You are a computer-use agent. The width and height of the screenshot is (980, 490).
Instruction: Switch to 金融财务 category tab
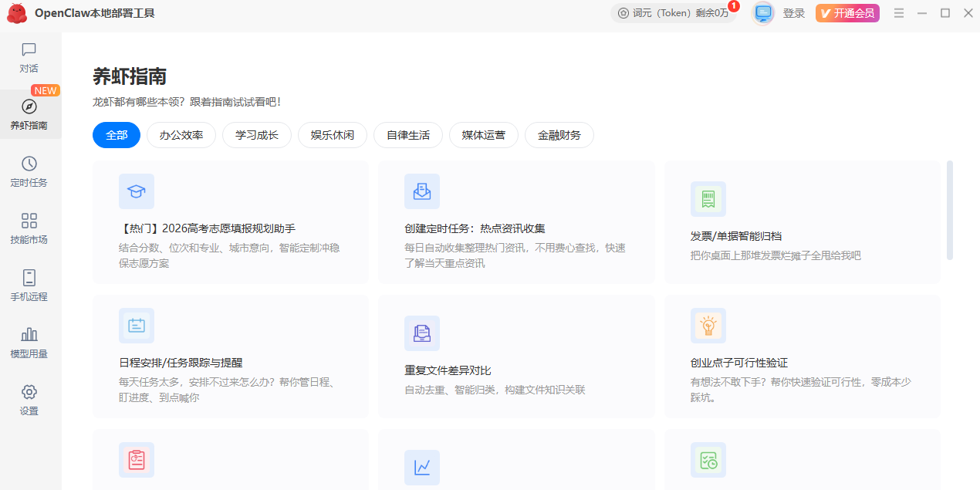point(559,135)
